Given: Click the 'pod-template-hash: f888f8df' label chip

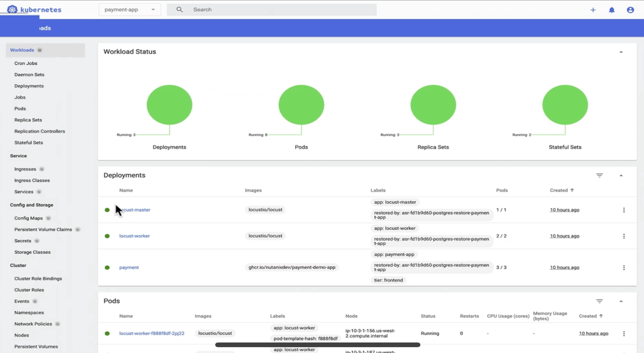Looking at the screenshot, I should pyautogui.click(x=306, y=338).
